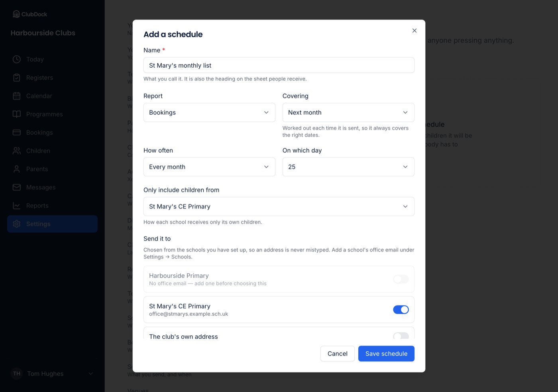Click the Parents person icon

coord(17,169)
